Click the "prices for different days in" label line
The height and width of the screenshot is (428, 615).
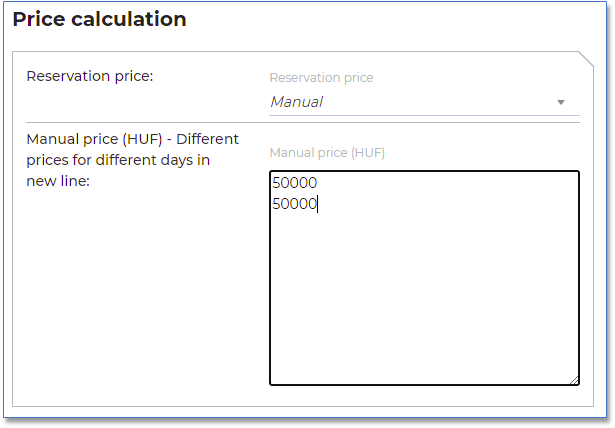click(x=118, y=160)
